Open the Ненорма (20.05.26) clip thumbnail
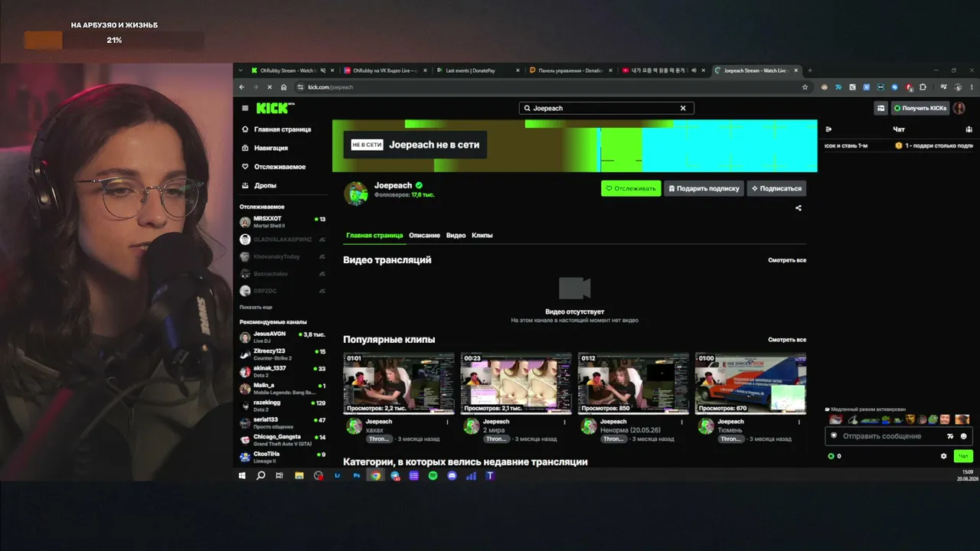This screenshot has width=980, height=551. click(633, 383)
